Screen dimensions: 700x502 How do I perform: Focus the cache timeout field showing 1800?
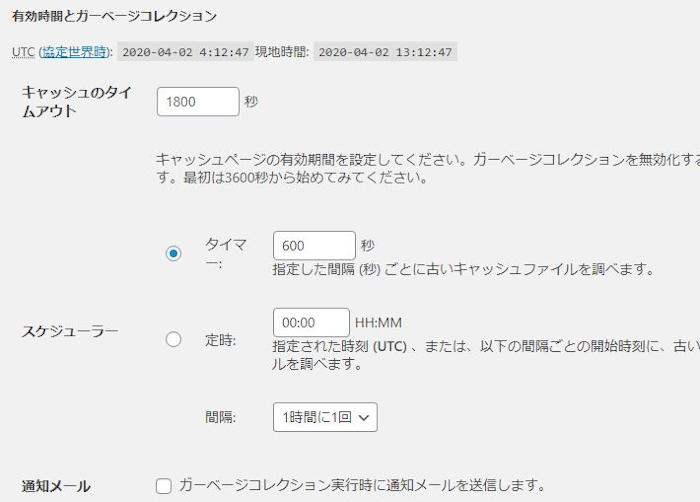[x=198, y=102]
